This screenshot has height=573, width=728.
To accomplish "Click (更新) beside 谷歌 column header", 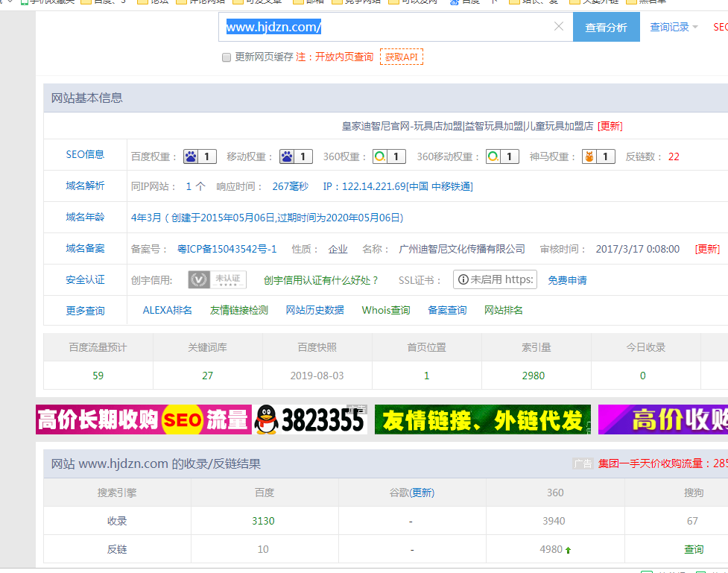I will click(x=422, y=493).
